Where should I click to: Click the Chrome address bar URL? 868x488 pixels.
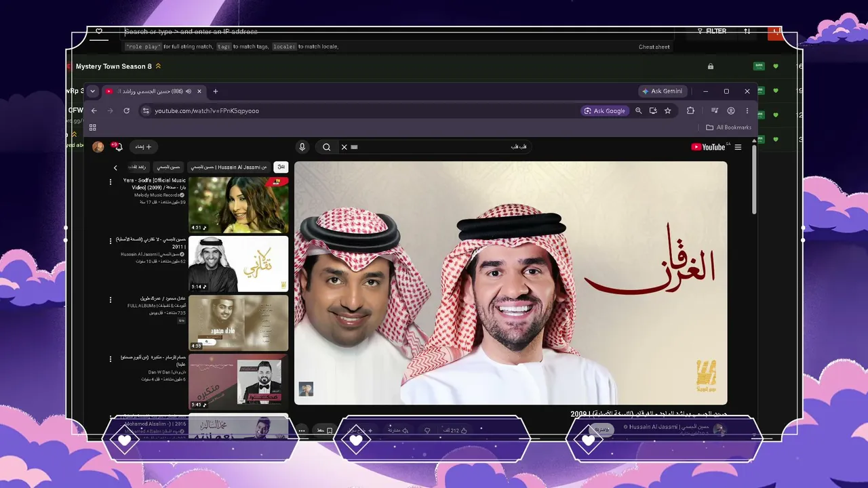[207, 110]
